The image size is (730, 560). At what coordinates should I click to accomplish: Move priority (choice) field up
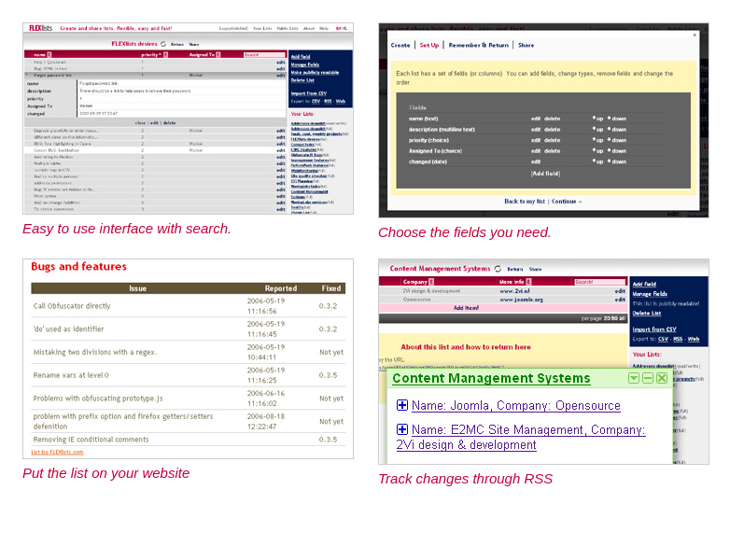(597, 140)
